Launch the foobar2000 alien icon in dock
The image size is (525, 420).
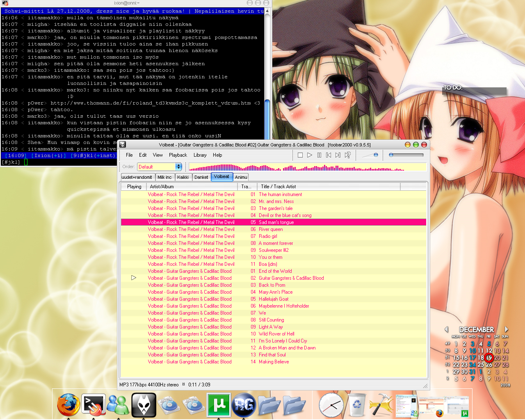144,405
